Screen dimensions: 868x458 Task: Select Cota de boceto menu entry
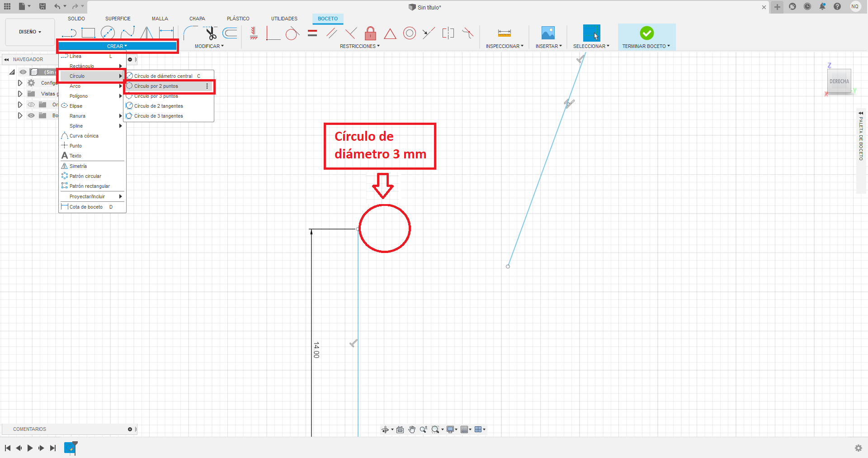(x=92, y=207)
